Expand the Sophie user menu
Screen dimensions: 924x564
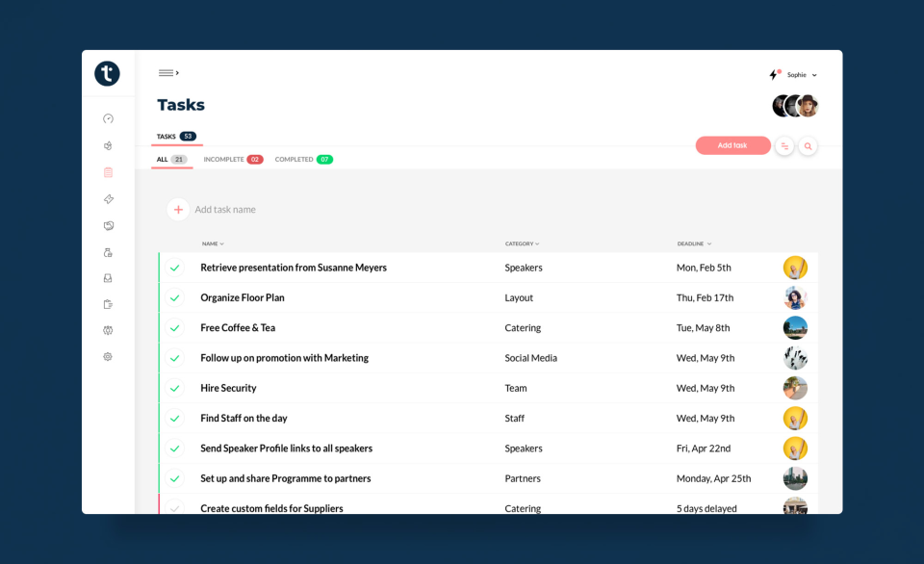click(802, 75)
